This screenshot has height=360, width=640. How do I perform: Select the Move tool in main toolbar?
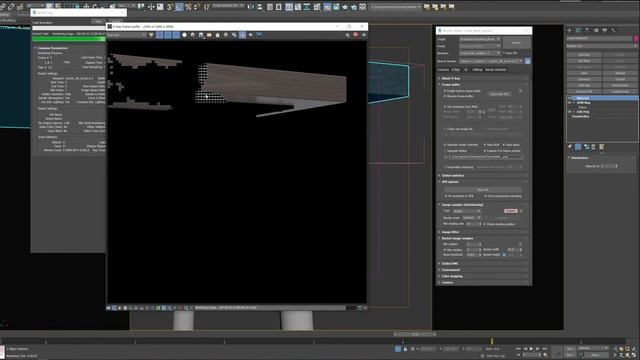pyautogui.click(x=86, y=7)
